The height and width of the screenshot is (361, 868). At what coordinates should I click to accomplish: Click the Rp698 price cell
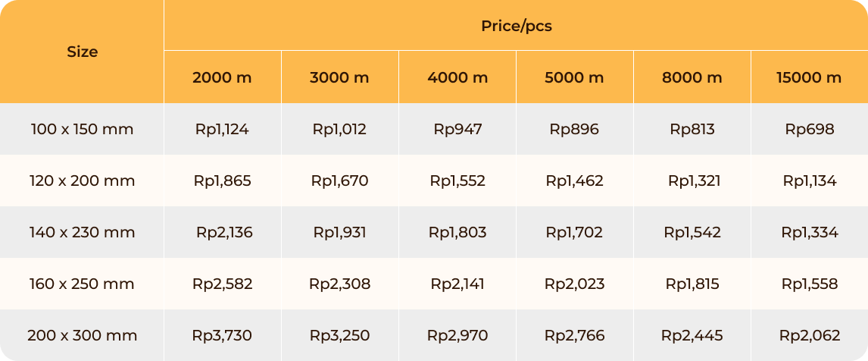(810, 129)
